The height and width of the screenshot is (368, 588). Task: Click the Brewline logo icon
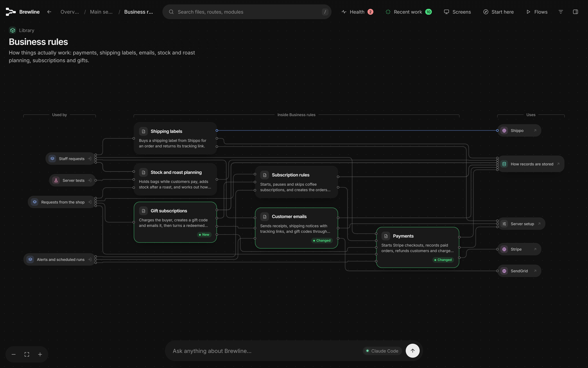pos(11,12)
